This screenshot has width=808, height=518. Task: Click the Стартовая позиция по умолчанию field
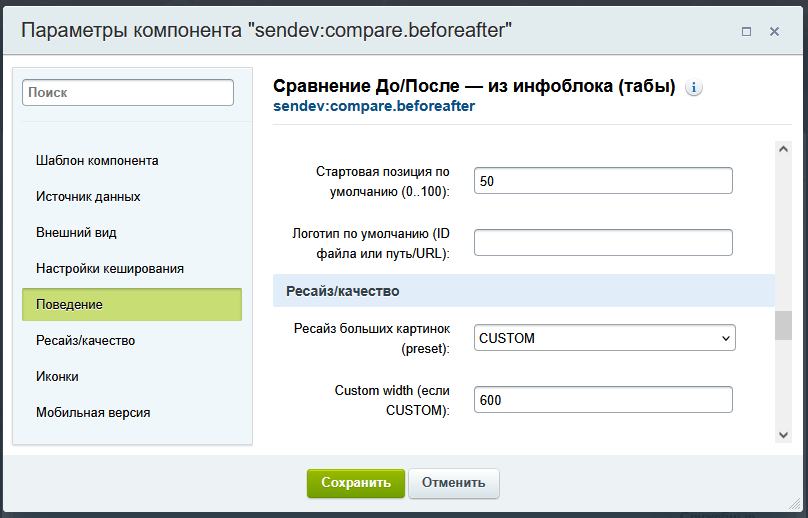(603, 181)
